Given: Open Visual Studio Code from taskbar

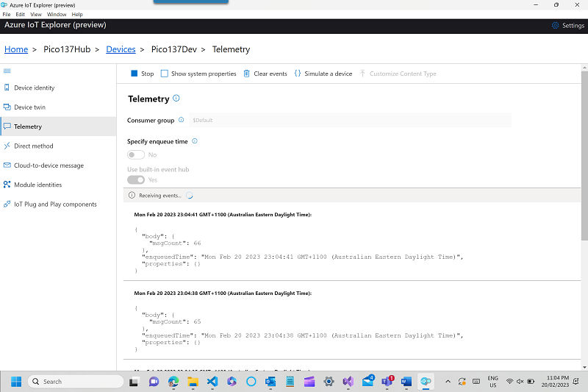Looking at the screenshot, I should (x=212, y=382).
